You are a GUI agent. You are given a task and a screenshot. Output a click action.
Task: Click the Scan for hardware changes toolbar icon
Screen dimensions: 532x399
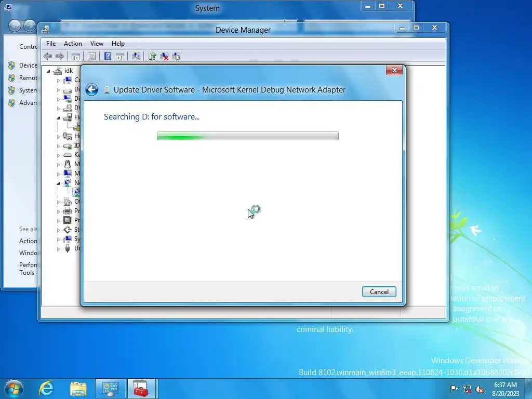(x=136, y=56)
